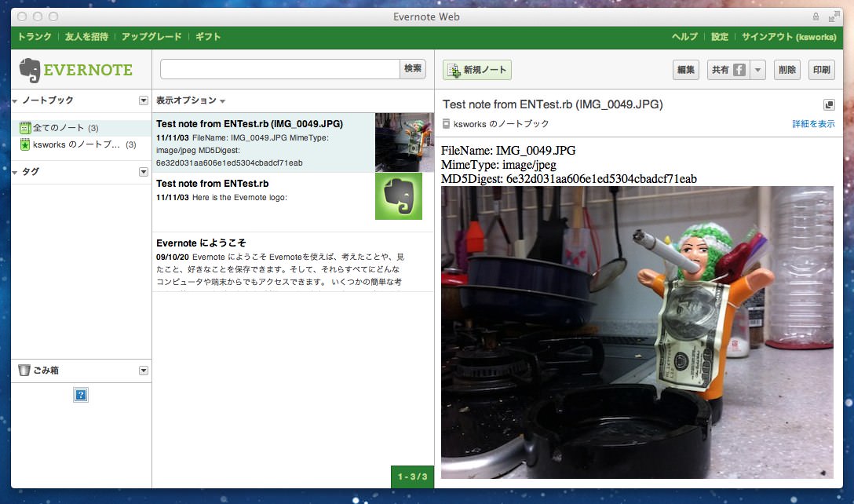
Task: Open the ノートブック options dropdown
Action: (x=143, y=100)
